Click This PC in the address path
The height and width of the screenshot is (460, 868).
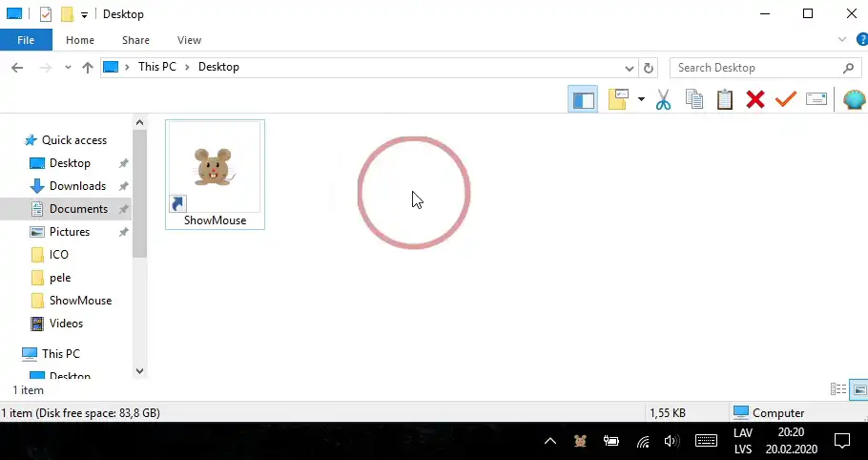tap(157, 67)
